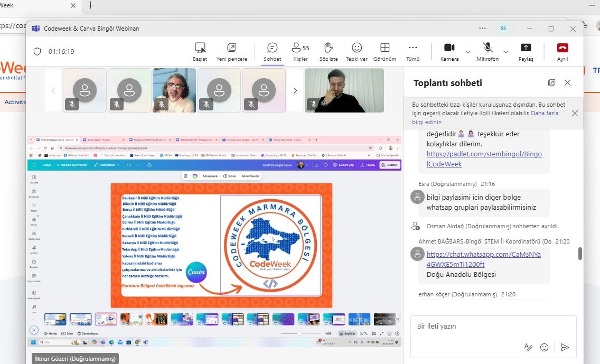Open a new browser tab with plus
600x364 pixels.
tap(90, 5)
